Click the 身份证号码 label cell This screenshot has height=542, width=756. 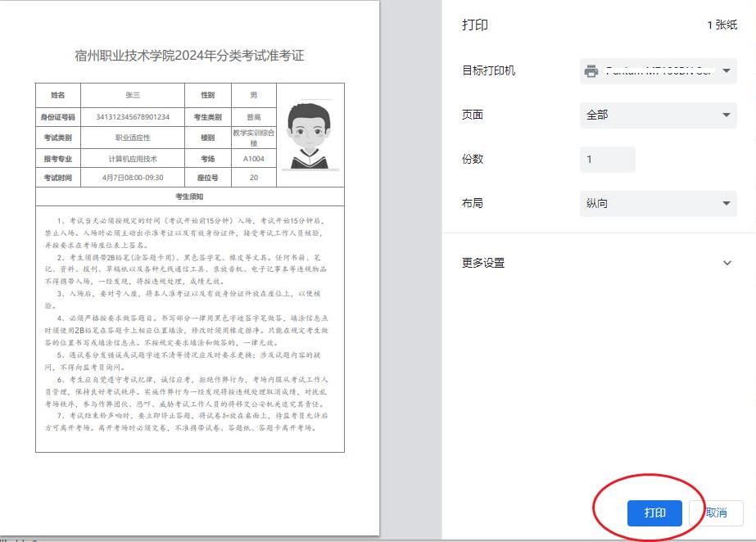pyautogui.click(x=58, y=117)
